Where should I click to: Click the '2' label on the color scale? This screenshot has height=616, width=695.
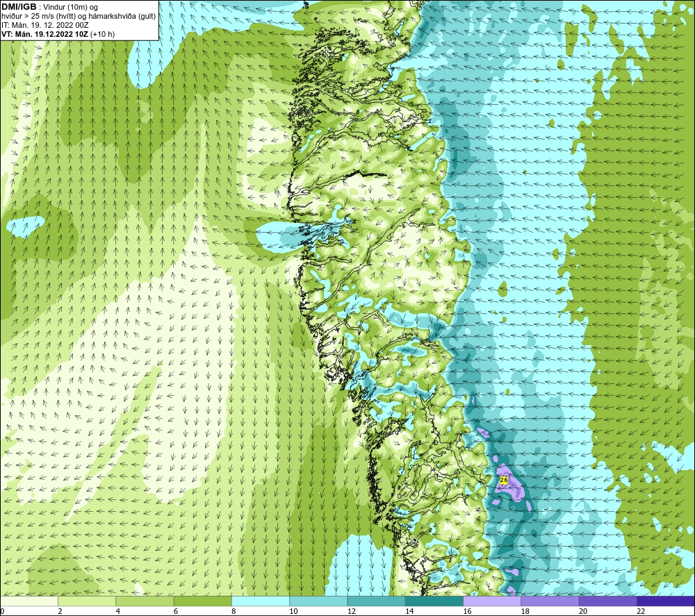click(60, 611)
